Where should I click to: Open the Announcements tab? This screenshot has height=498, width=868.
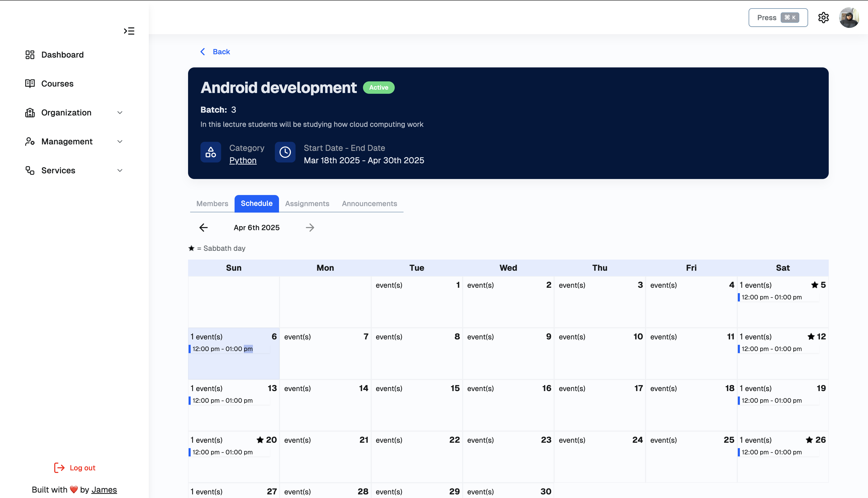[x=369, y=204]
